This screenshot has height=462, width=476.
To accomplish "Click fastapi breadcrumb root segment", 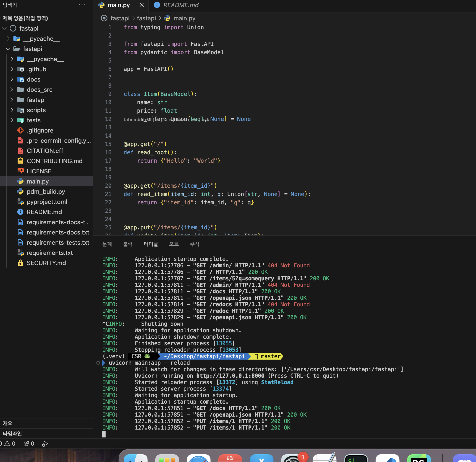I will 120,18.
